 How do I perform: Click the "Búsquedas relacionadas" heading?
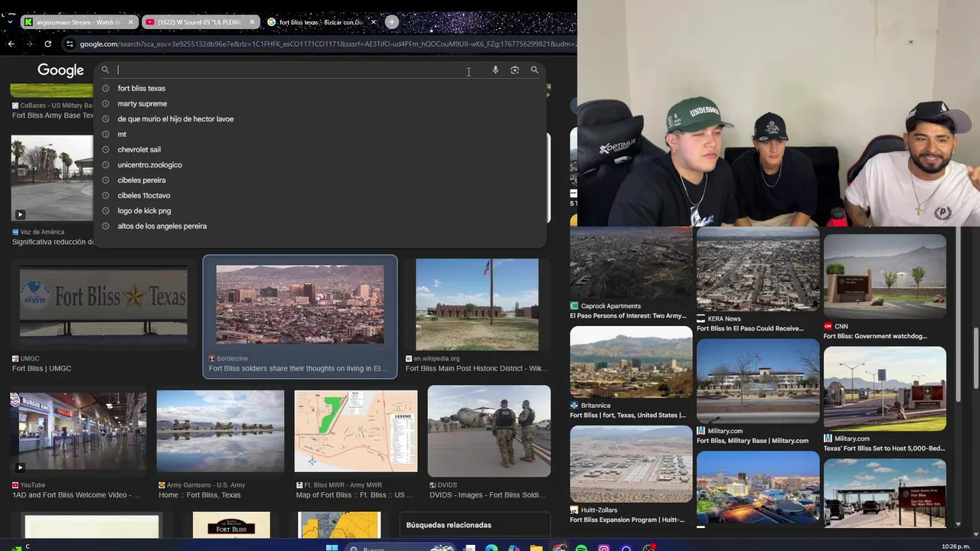coord(449,525)
